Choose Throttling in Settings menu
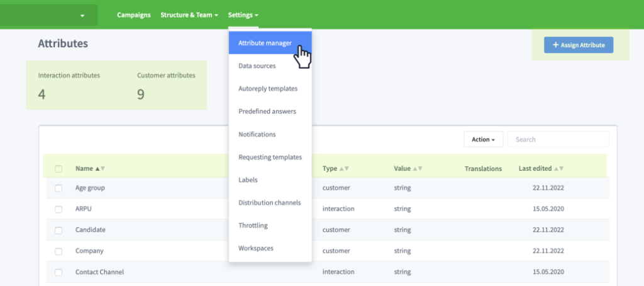This screenshot has height=286, width=644. click(x=270, y=226)
